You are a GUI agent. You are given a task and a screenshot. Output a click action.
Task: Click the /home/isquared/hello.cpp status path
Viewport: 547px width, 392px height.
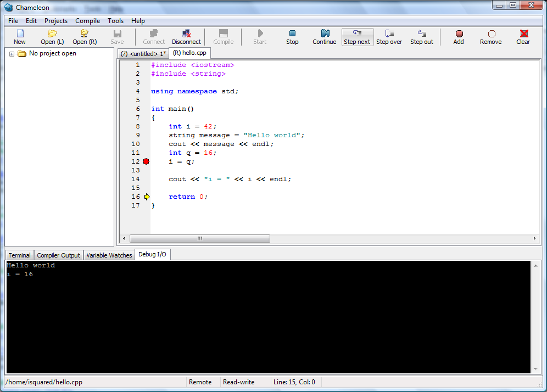click(x=44, y=382)
